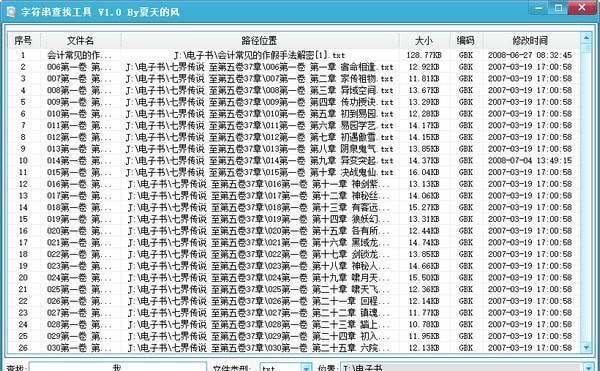Click path ending 006第一卷 第一章

pos(259,67)
